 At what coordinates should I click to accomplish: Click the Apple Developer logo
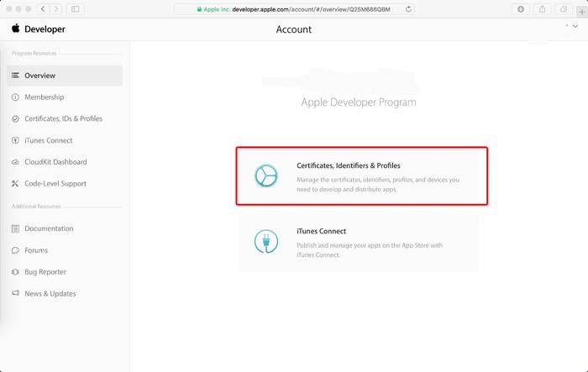[39, 29]
